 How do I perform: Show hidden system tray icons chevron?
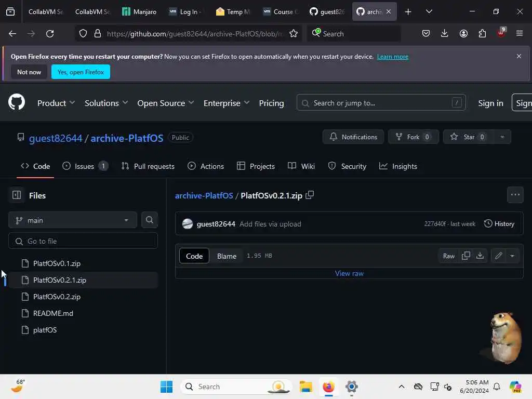pos(402,387)
